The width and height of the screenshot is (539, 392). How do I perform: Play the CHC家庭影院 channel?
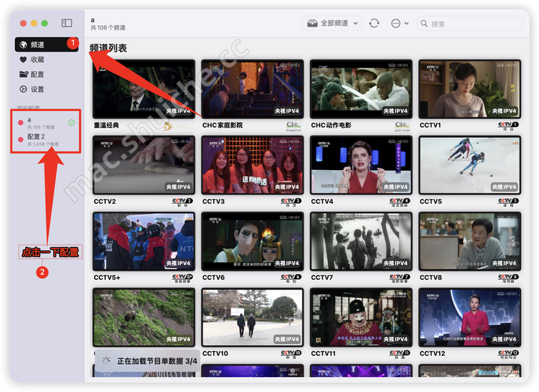[x=251, y=89]
